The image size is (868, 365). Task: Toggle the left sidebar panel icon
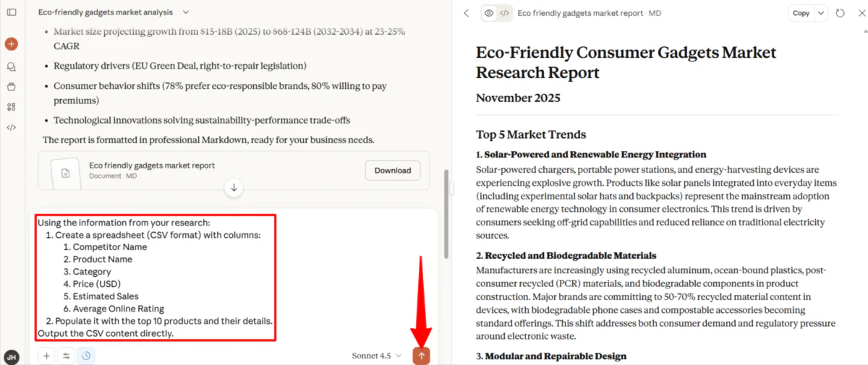[x=12, y=13]
